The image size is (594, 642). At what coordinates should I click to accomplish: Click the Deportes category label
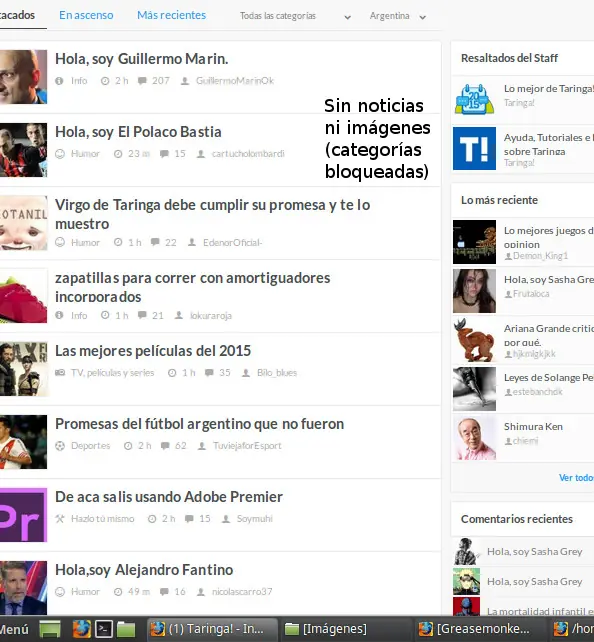tap(90, 446)
